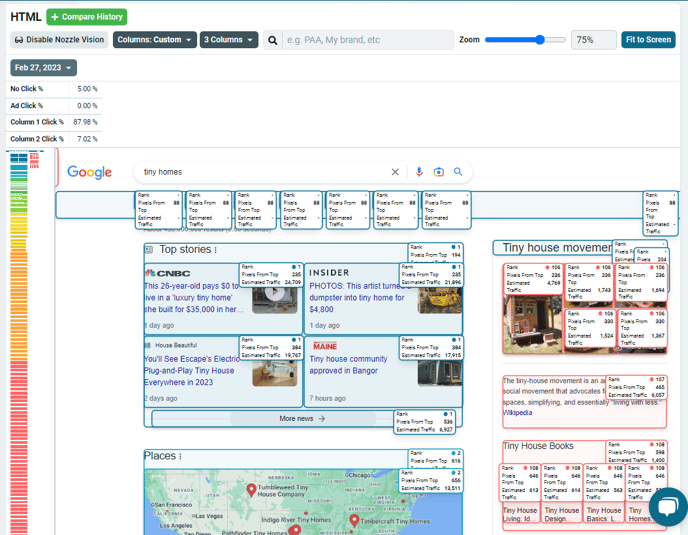Click the blue grid minimap block
688x535 pixels.
click(19, 158)
